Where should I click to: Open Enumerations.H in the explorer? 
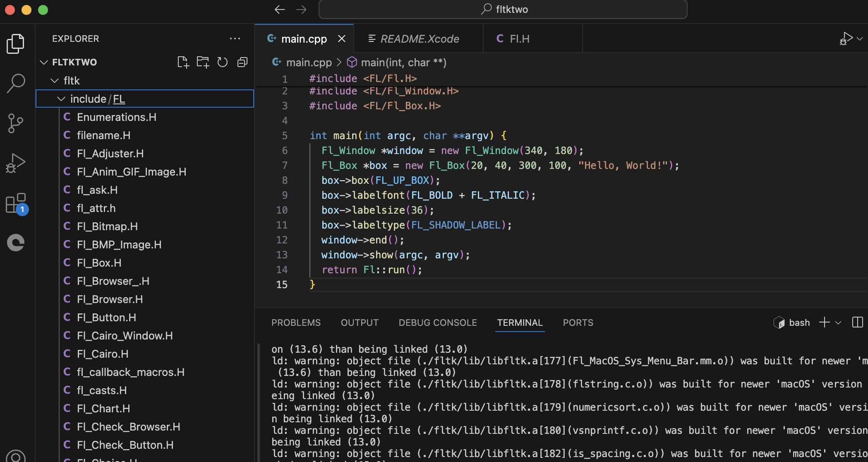[x=145, y=117]
